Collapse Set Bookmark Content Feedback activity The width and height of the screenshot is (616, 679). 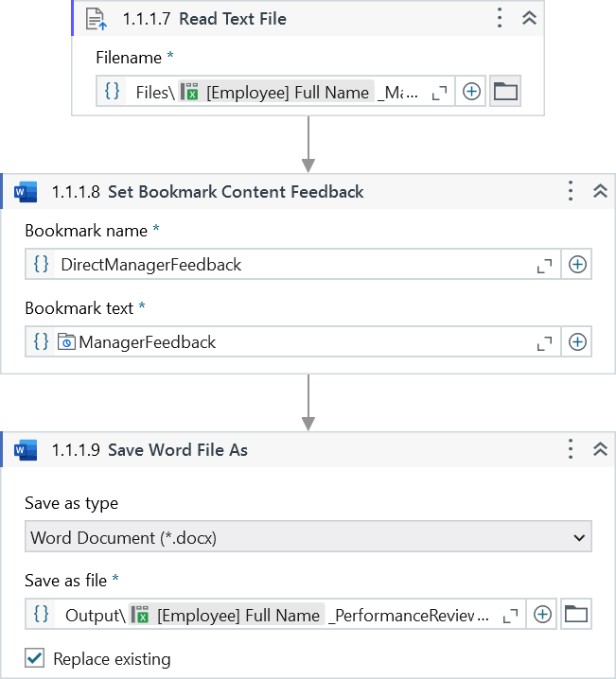click(x=599, y=191)
